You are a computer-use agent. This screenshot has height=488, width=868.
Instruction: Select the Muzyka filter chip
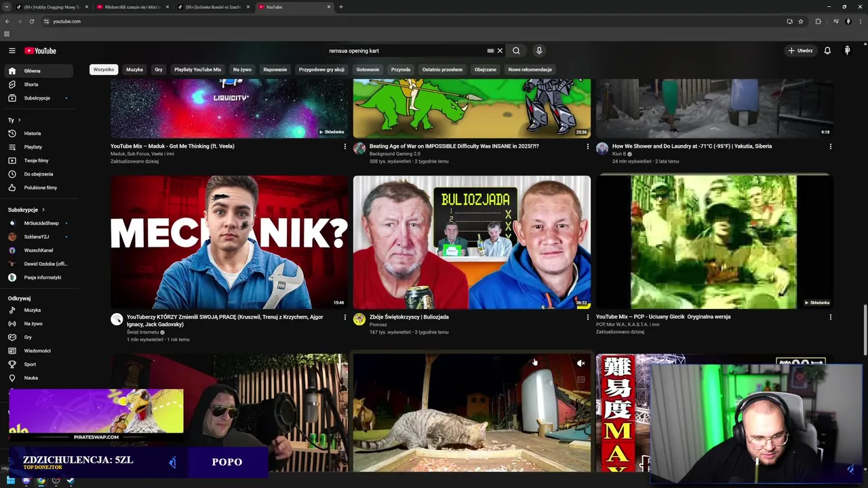(134, 69)
